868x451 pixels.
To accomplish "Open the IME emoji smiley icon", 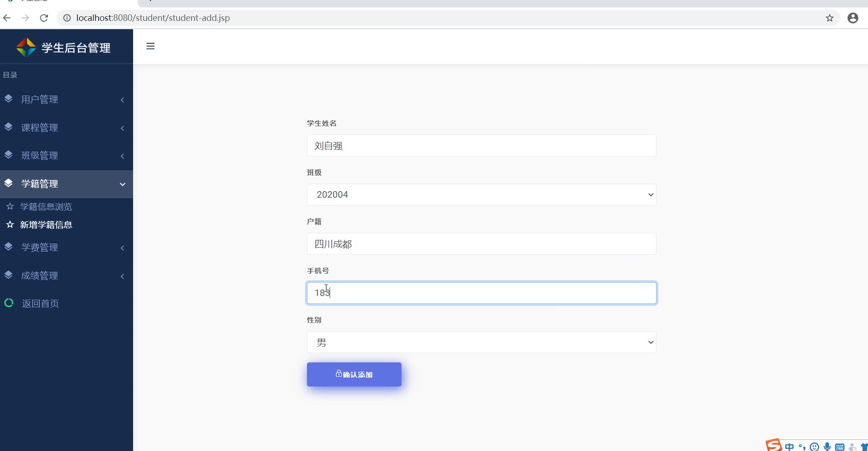I will pos(814,447).
